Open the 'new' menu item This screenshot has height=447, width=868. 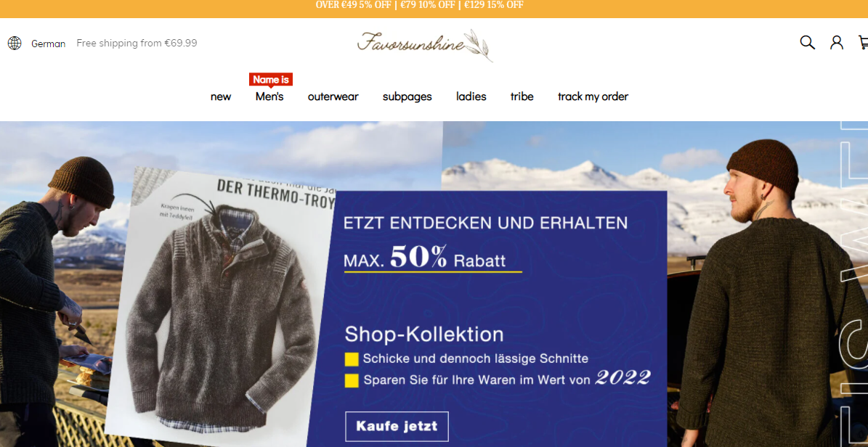[221, 97]
